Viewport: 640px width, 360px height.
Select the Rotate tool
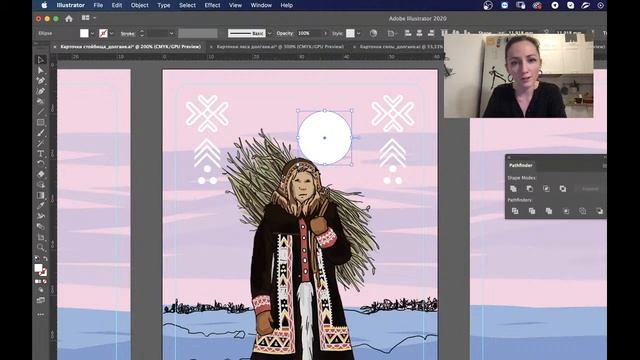coord(40,164)
